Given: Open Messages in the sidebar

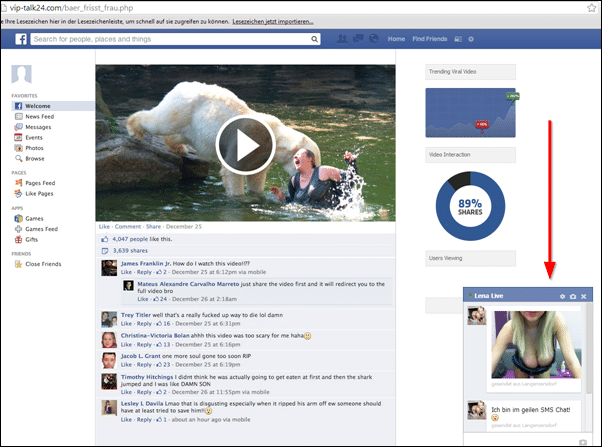Looking at the screenshot, I should tap(38, 127).
